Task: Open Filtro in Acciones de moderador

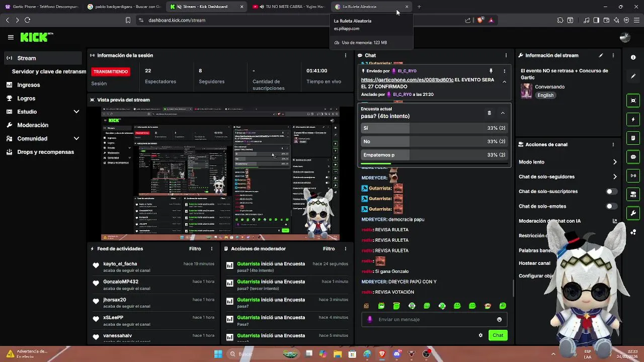Action: [329, 248]
